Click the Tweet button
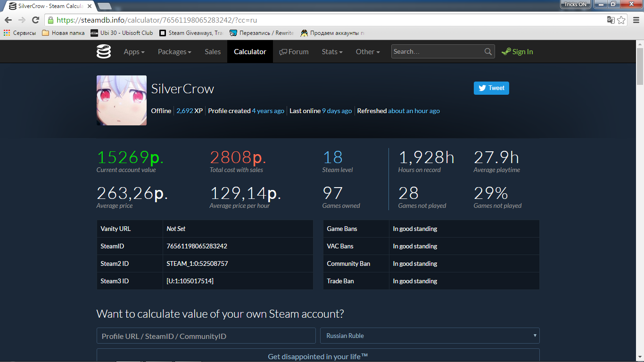 tap(491, 88)
